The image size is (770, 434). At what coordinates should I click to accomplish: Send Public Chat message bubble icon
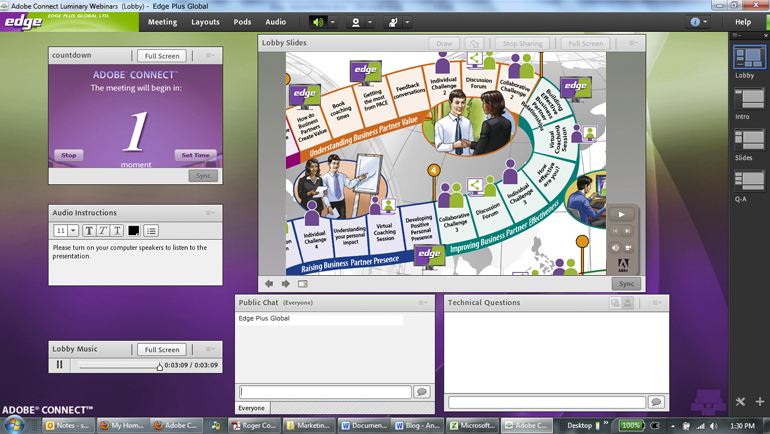pos(422,392)
